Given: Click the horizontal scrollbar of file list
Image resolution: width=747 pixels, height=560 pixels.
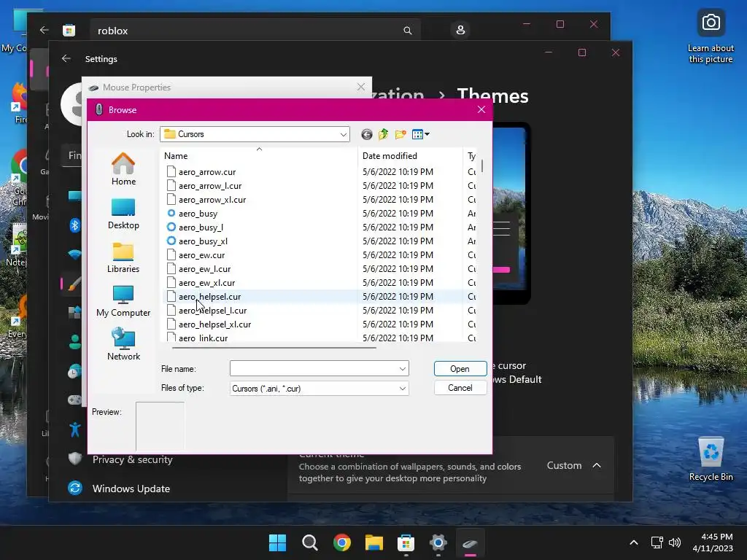Looking at the screenshot, I should [x=274, y=348].
